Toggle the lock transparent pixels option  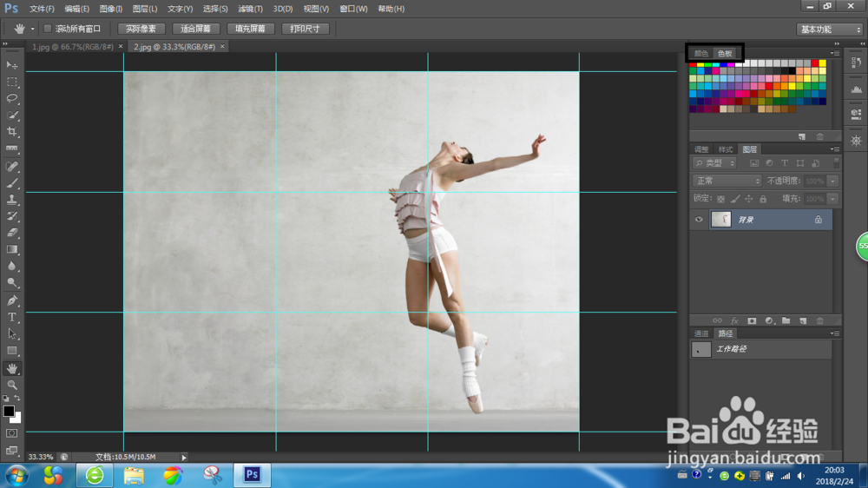721,199
